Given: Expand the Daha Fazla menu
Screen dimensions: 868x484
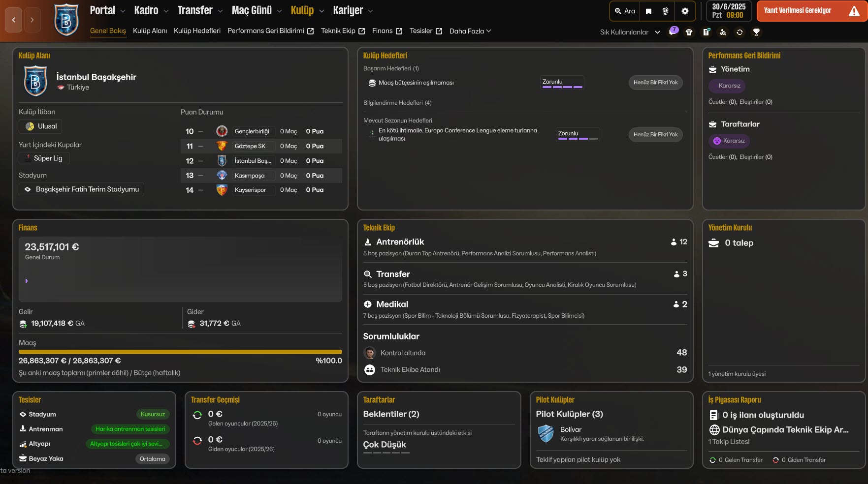Looking at the screenshot, I should point(470,31).
